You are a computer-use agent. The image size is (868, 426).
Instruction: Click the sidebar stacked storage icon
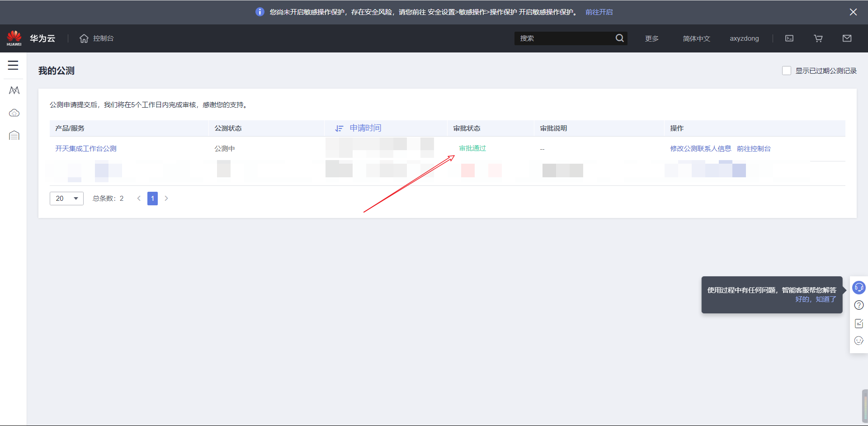pos(14,135)
